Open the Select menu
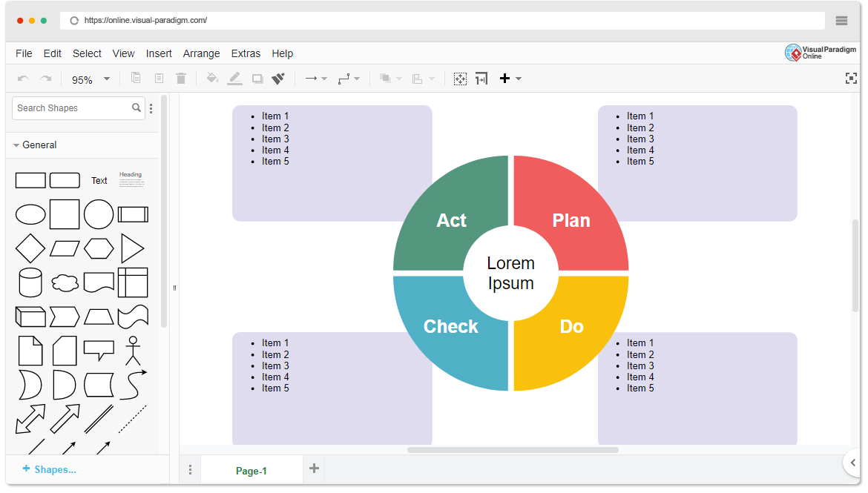This screenshot has height=493, width=868. coord(87,53)
